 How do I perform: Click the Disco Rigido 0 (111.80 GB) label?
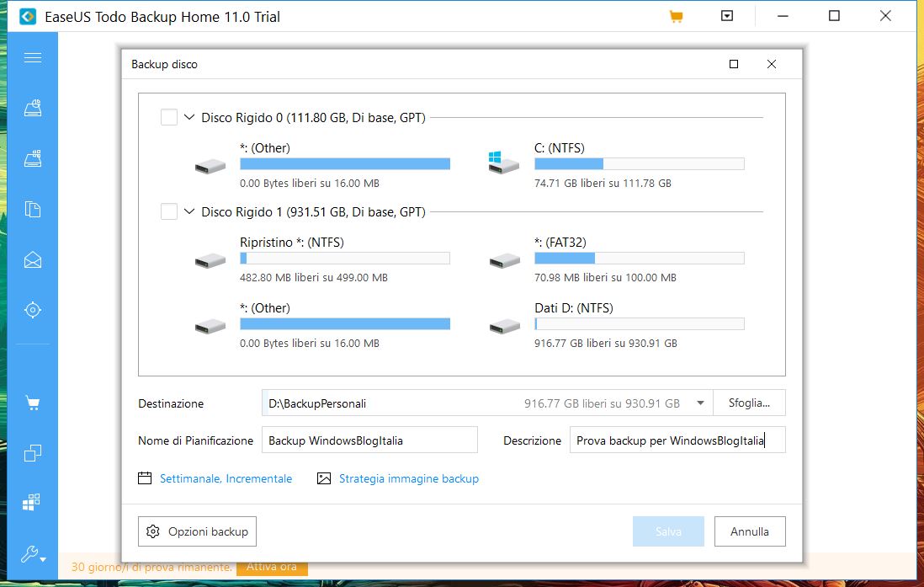pos(314,117)
